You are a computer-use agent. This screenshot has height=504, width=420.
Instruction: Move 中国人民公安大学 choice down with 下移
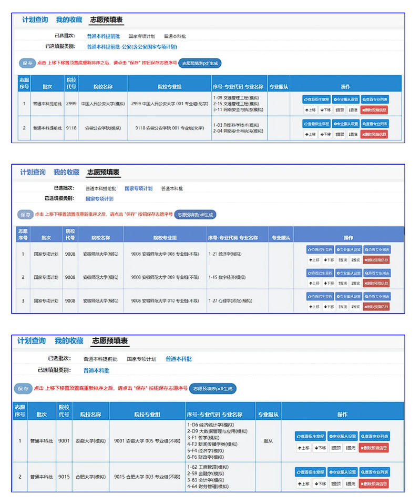[x=325, y=110]
